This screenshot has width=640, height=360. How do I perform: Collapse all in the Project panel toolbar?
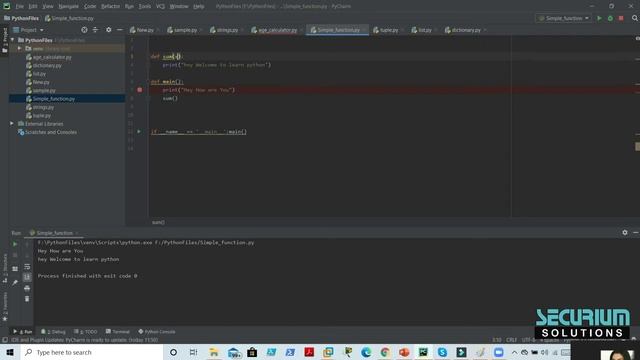(95, 30)
